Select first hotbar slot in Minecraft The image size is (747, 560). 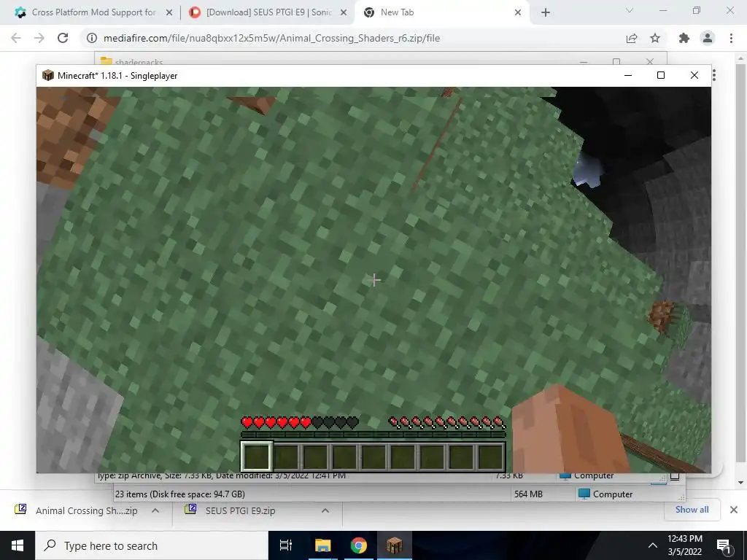(256, 456)
